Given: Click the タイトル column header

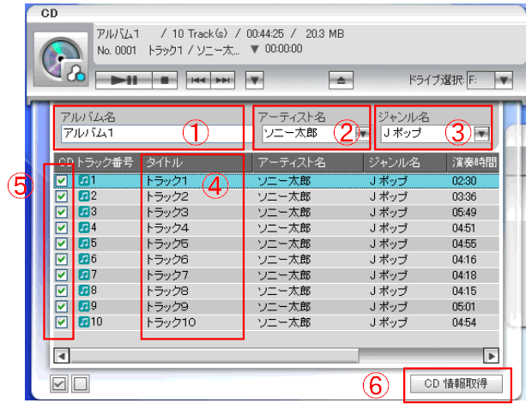Looking at the screenshot, I should pyautogui.click(x=193, y=162).
